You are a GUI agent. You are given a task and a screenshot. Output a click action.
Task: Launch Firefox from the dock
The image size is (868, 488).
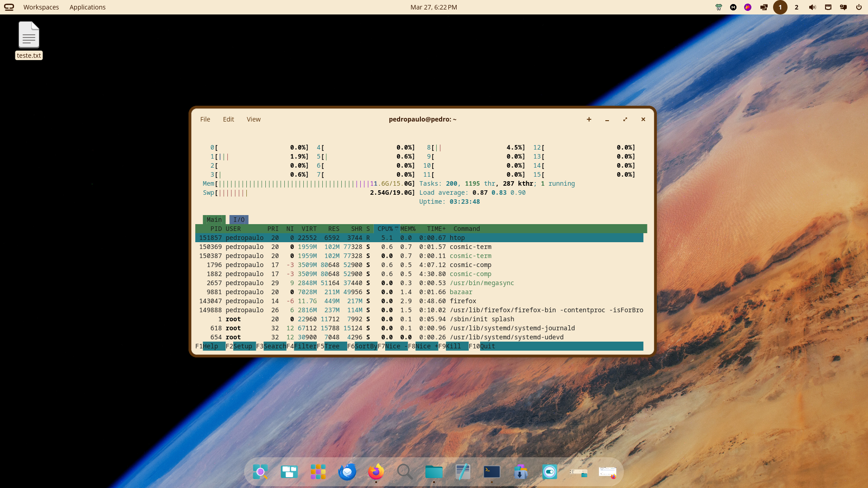click(376, 472)
